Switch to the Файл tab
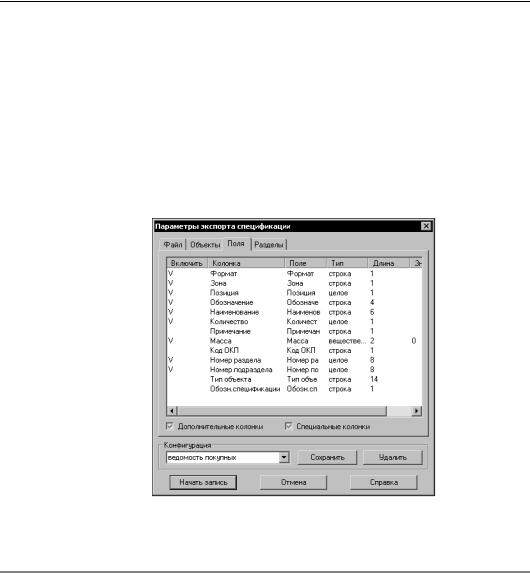The image size is (530, 573). coord(173,244)
